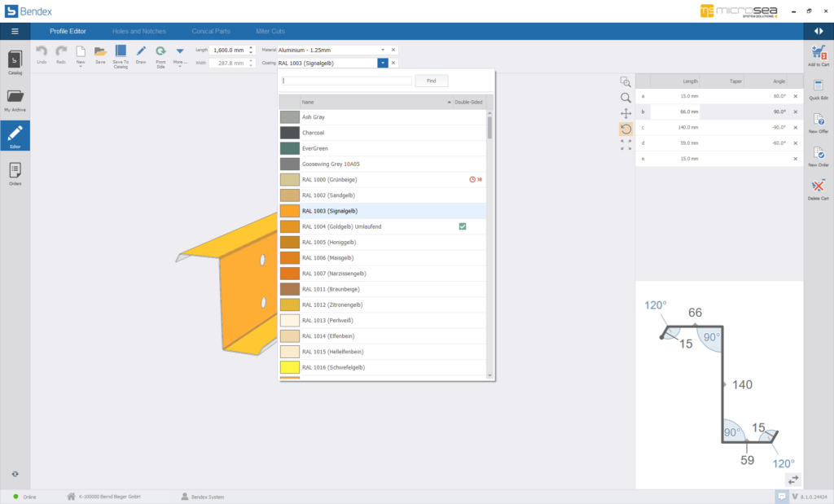The image size is (834, 504).
Task: Open Quick Edit from right sidebar
Action: click(819, 88)
